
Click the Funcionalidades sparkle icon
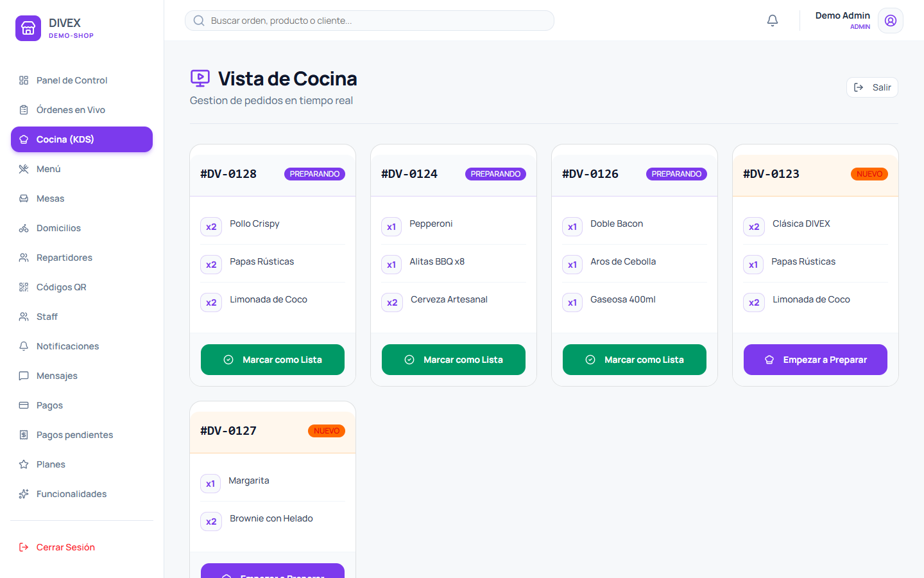[24, 494]
